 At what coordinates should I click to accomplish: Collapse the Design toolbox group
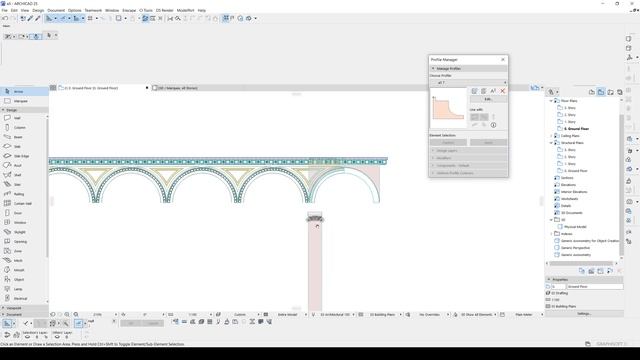click(x=3, y=110)
